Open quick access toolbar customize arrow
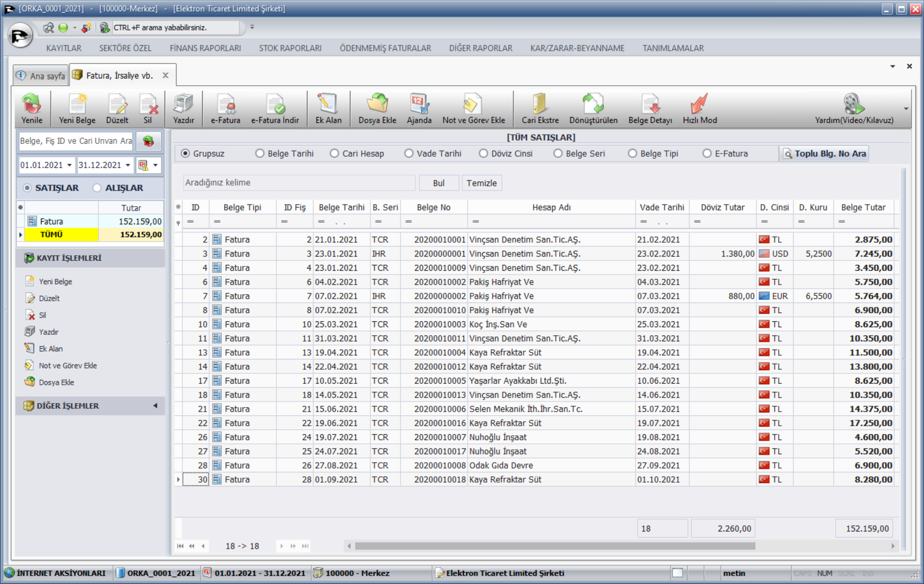The image size is (924, 584). point(252,27)
